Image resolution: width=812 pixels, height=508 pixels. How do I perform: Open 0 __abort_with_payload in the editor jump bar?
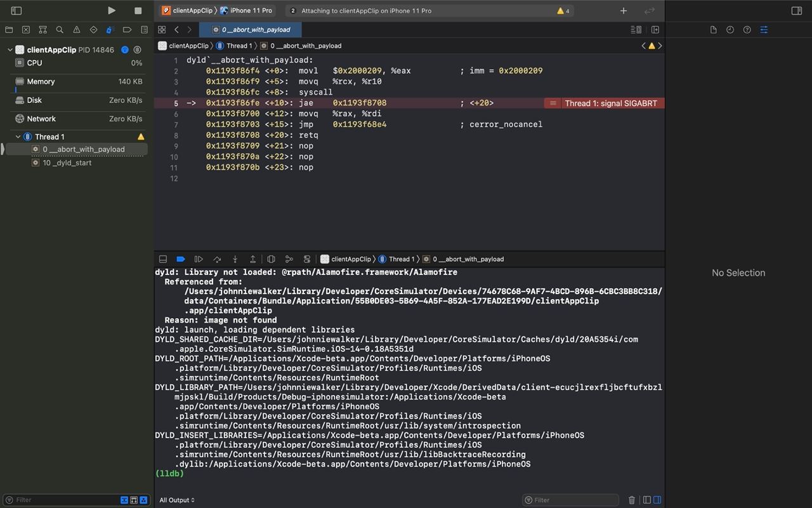tap(301, 46)
